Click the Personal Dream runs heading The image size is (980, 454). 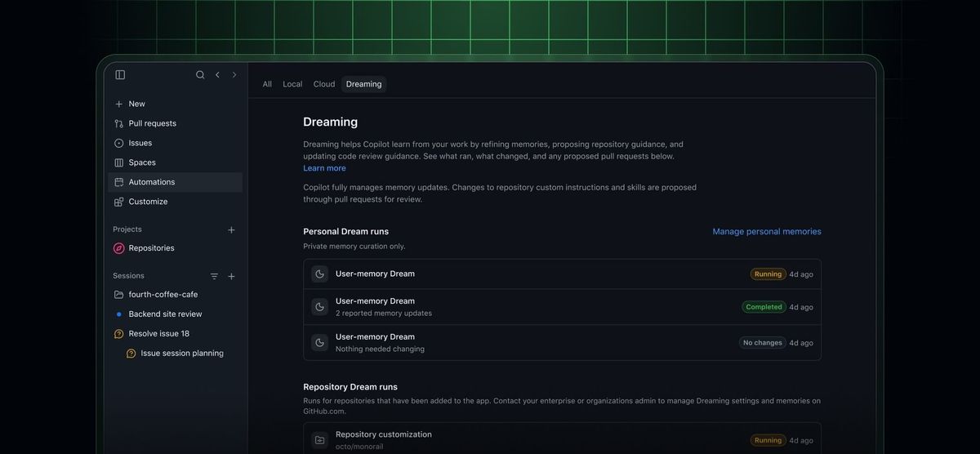pyautogui.click(x=346, y=232)
